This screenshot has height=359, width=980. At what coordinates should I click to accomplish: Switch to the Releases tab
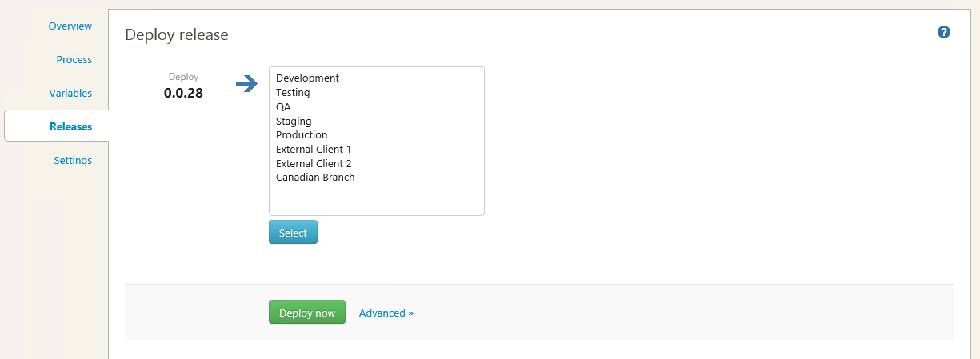click(x=70, y=126)
